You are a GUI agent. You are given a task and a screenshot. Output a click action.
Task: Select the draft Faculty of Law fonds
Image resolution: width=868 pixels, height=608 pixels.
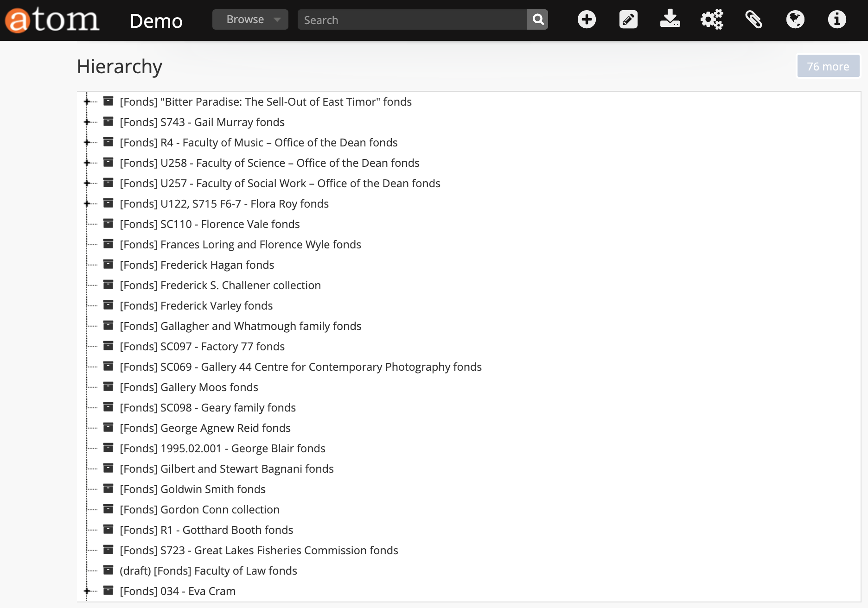click(208, 571)
